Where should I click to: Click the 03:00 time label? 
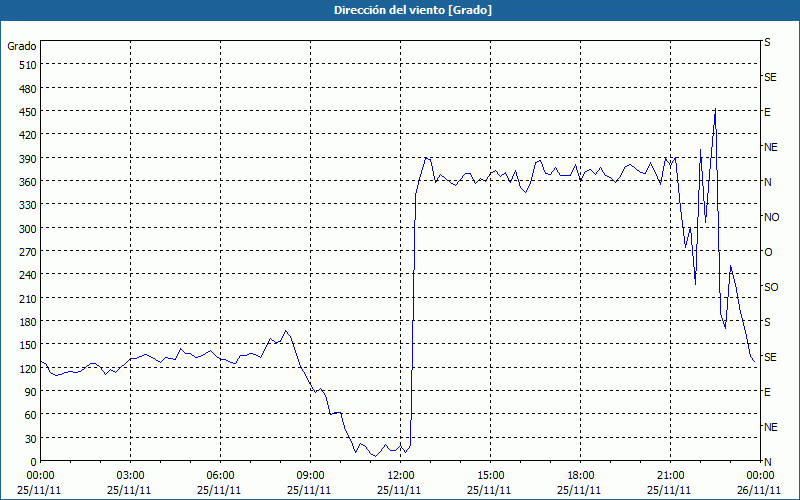pos(131,476)
